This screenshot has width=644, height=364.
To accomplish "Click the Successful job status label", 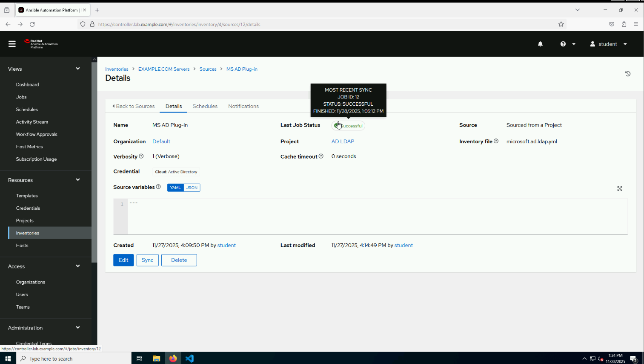I will 348,126.
